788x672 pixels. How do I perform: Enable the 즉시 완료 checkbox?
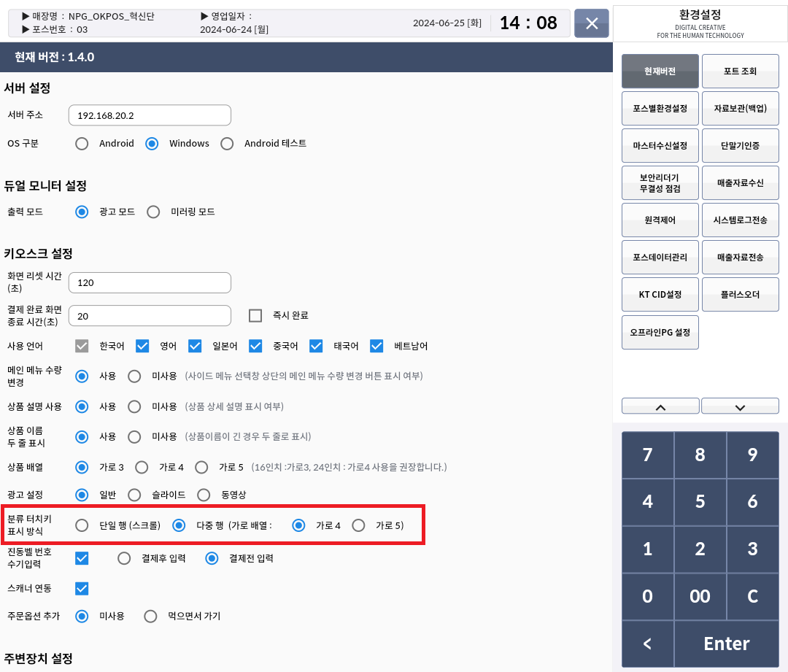[255, 315]
